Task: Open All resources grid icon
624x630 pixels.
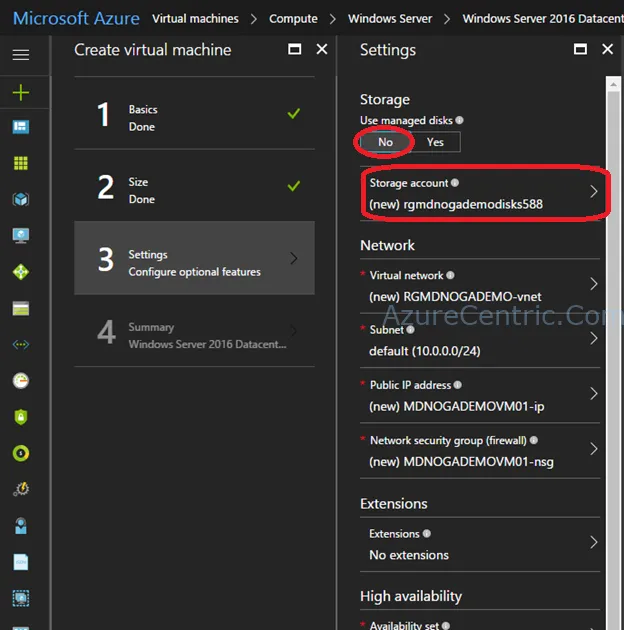Action: tap(21, 163)
